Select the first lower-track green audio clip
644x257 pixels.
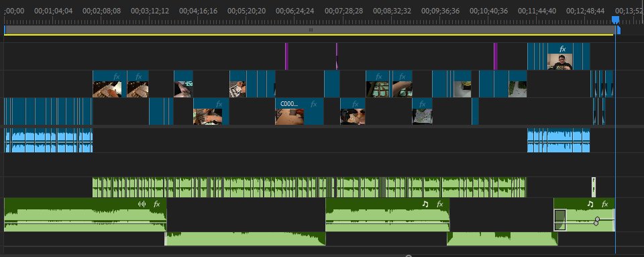[246, 239]
